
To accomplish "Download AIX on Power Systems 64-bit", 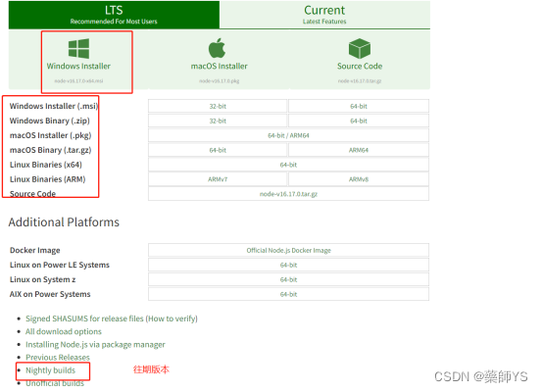I will (x=288, y=294).
